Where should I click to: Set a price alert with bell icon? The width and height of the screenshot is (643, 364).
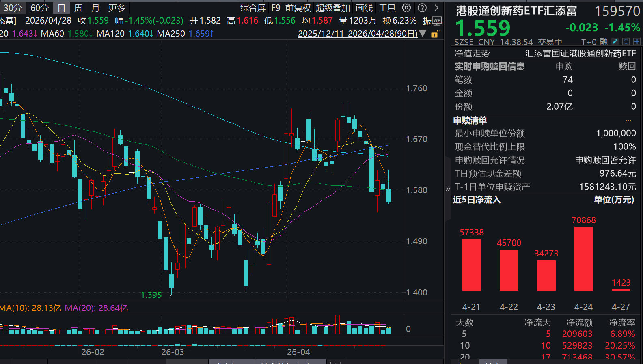pyautogui.click(x=626, y=41)
